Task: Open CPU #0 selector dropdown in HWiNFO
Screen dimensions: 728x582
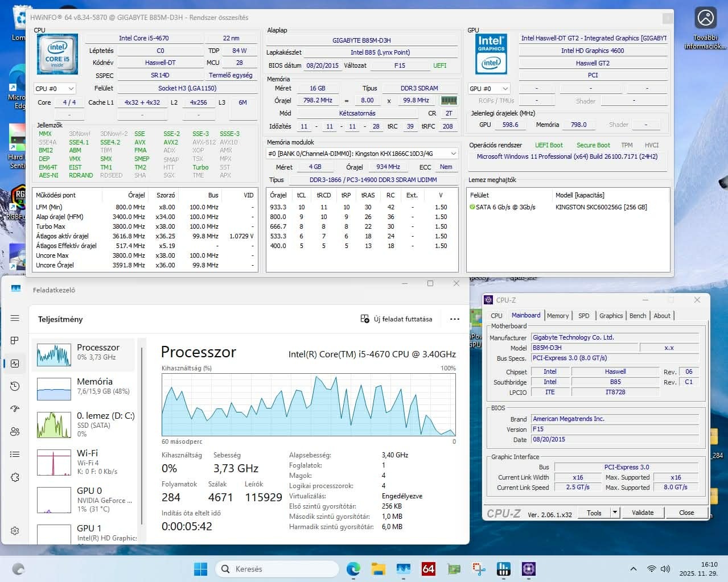Action: [55, 89]
